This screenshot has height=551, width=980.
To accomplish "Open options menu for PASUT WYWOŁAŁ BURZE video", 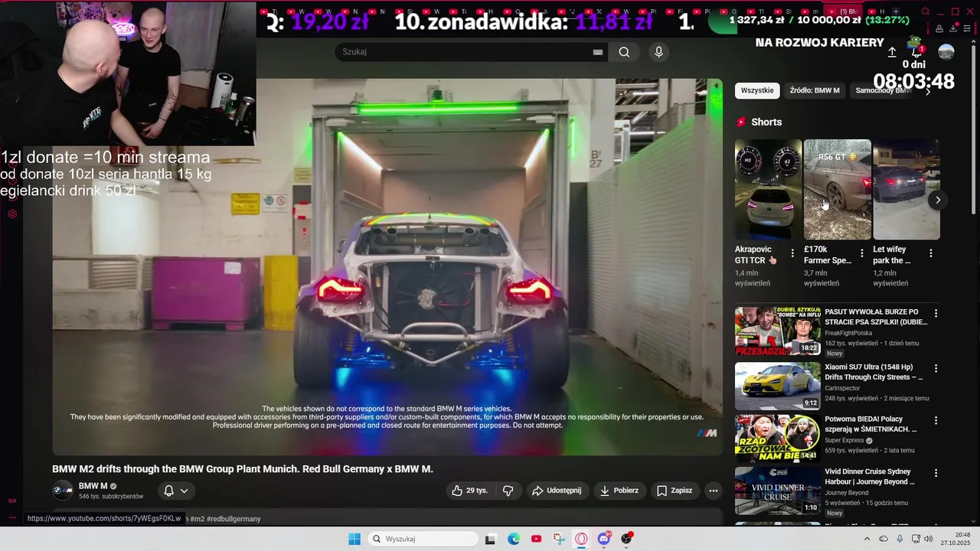I will 936,314.
